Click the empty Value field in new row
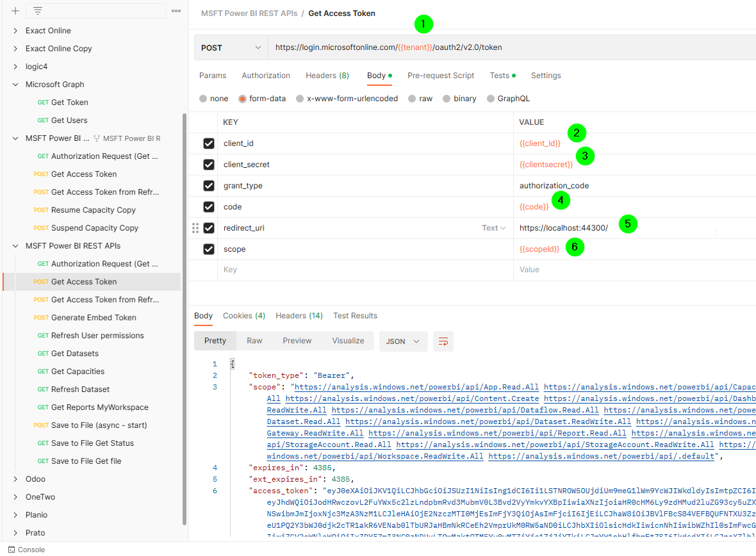The height and width of the screenshot is (556, 756). (x=634, y=270)
